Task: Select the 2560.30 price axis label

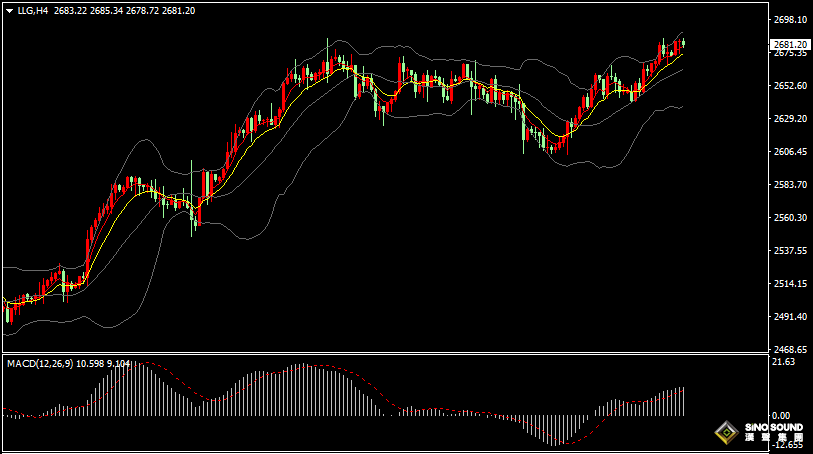Action: (790, 218)
